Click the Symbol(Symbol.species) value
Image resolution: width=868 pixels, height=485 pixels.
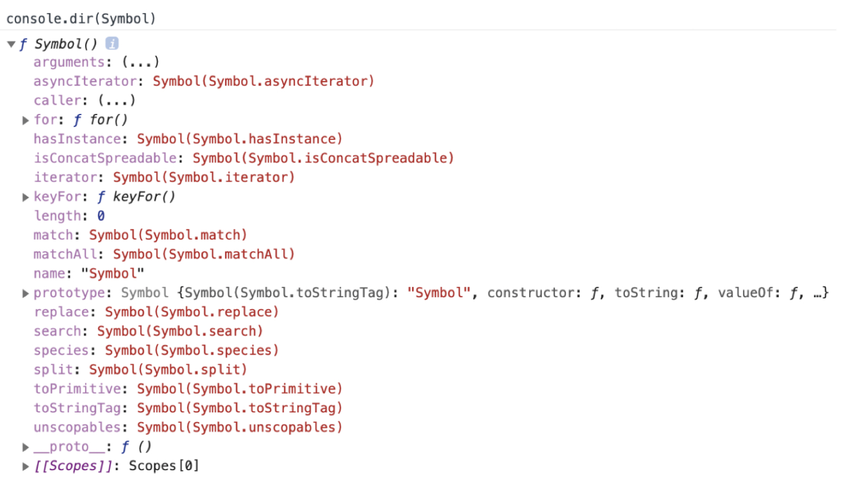click(191, 351)
